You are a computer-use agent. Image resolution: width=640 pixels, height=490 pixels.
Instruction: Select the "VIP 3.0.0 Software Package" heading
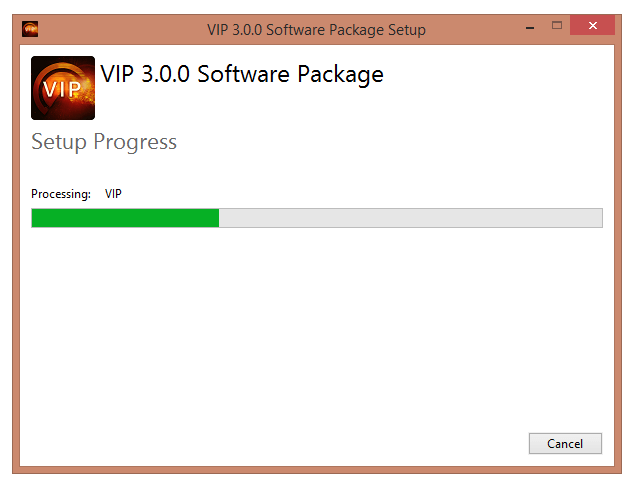(x=242, y=74)
